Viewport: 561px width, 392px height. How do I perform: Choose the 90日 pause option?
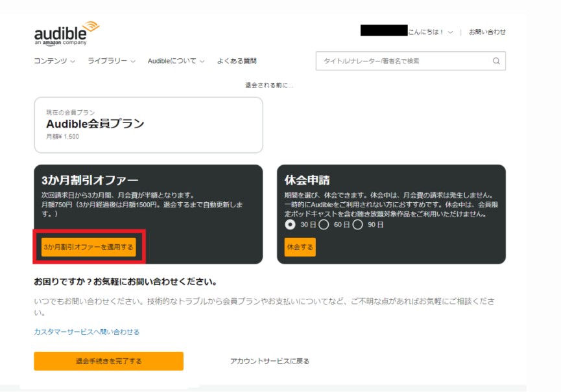coord(357,225)
